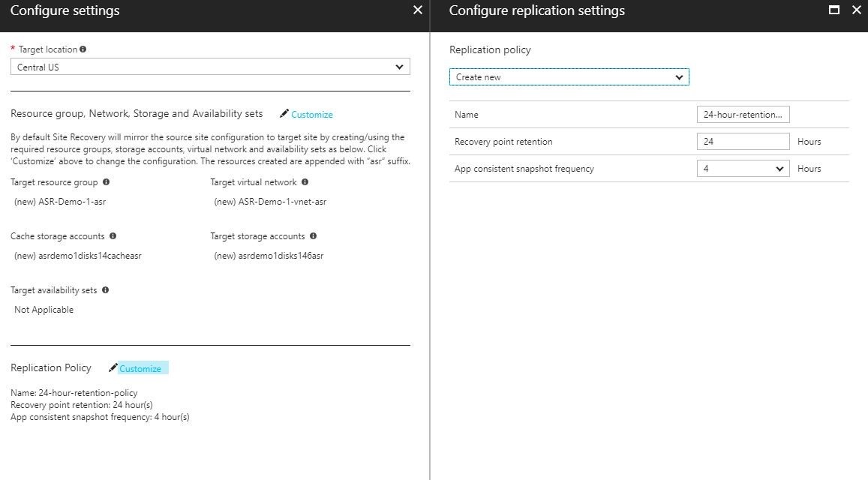The width and height of the screenshot is (868, 480).
Task: Click info icon beside Cache storage accounts
Action: pyautogui.click(x=113, y=235)
